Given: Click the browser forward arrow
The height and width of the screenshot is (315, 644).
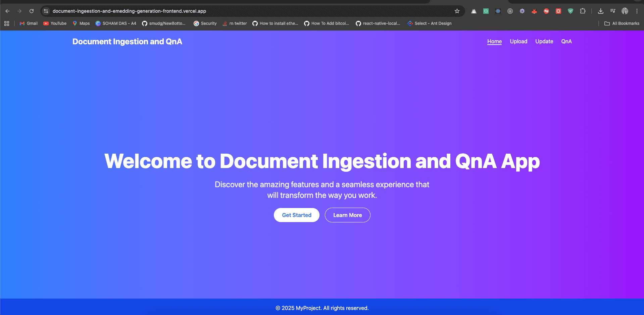Looking at the screenshot, I should (x=19, y=11).
